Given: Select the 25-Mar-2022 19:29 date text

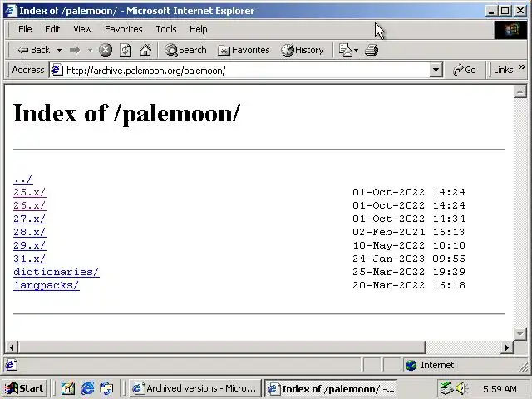Looking at the screenshot, I should pos(409,272).
